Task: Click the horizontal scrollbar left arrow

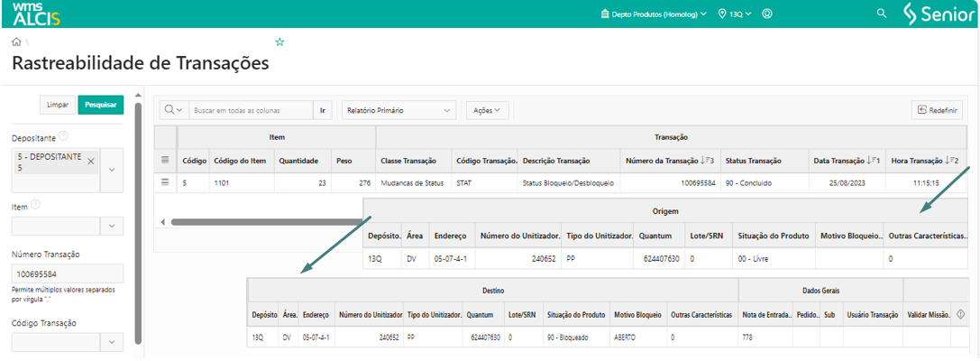Action: point(162,221)
